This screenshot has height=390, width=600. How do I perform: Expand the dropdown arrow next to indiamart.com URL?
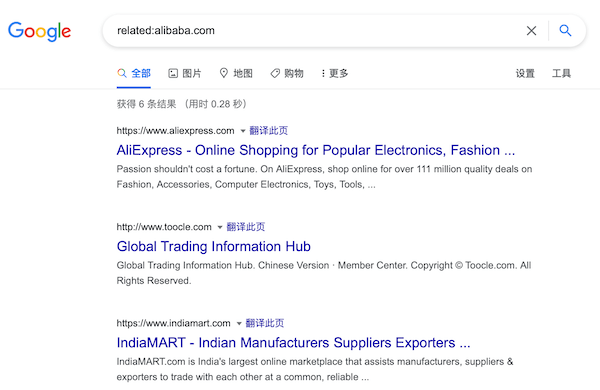pyautogui.click(x=239, y=324)
